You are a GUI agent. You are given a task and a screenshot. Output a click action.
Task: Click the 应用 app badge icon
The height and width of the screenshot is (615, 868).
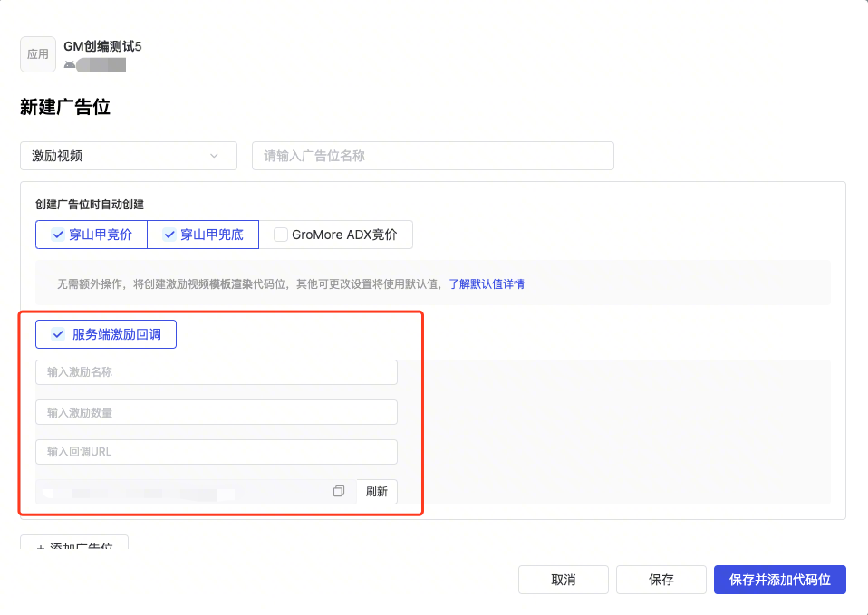(x=38, y=54)
